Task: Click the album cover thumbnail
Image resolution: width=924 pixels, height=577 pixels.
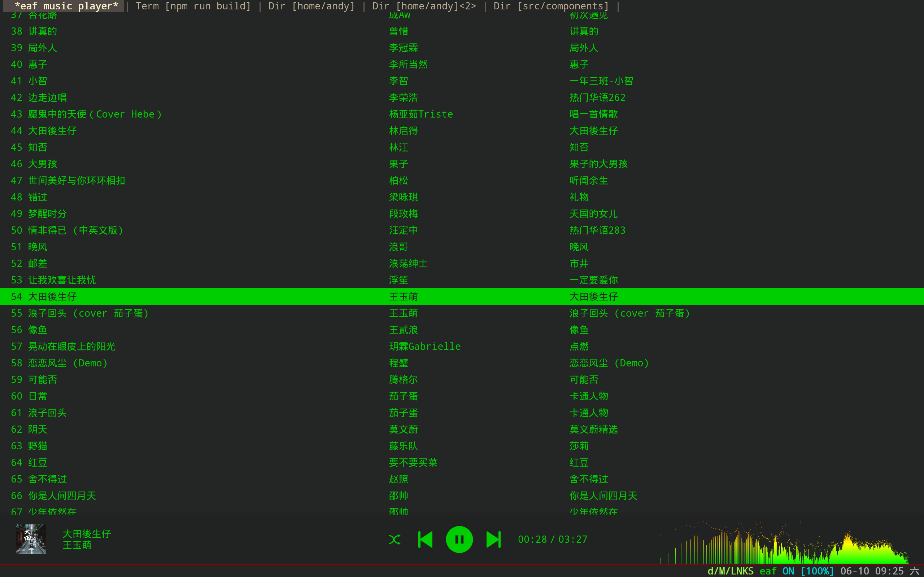Action: click(31, 539)
